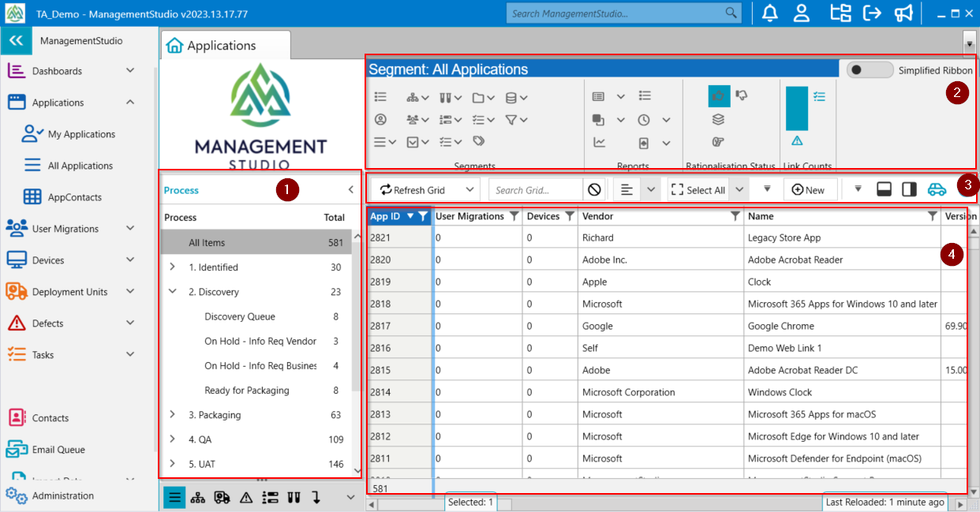The height and width of the screenshot is (512, 980).
Task: Click the folder tree icon in title bar
Action: click(841, 13)
